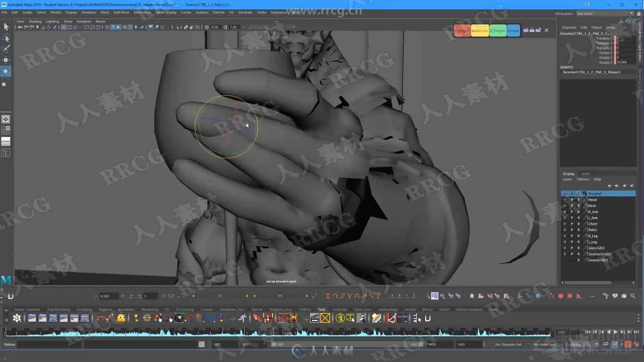Click the step tangent curve icon

pyautogui.click(x=378, y=296)
